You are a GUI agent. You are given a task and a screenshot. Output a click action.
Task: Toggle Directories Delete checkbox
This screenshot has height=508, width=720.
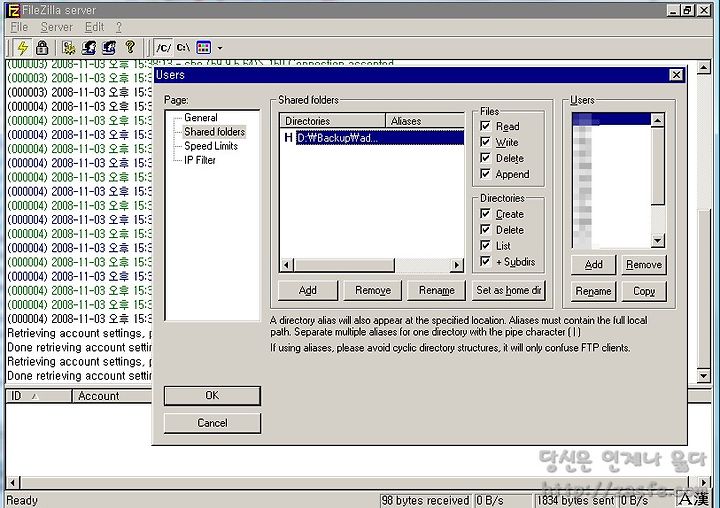[485, 230]
